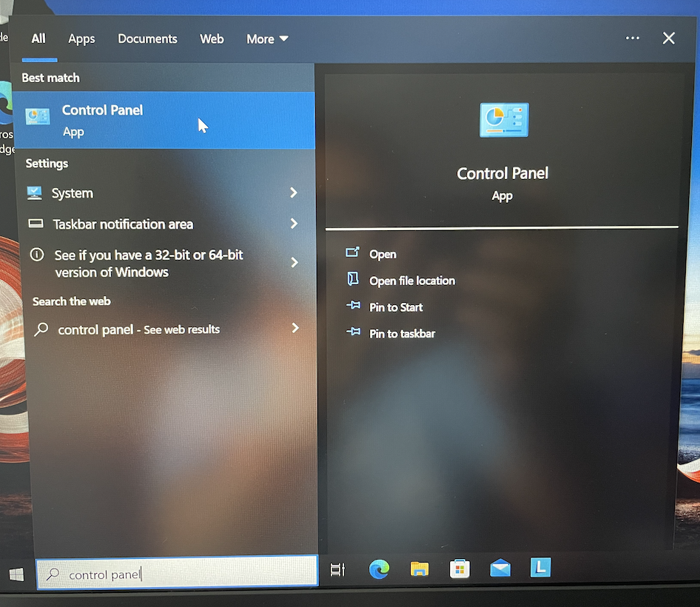
Task: Launch Microsoft Edge from the taskbar
Action: 379,569
